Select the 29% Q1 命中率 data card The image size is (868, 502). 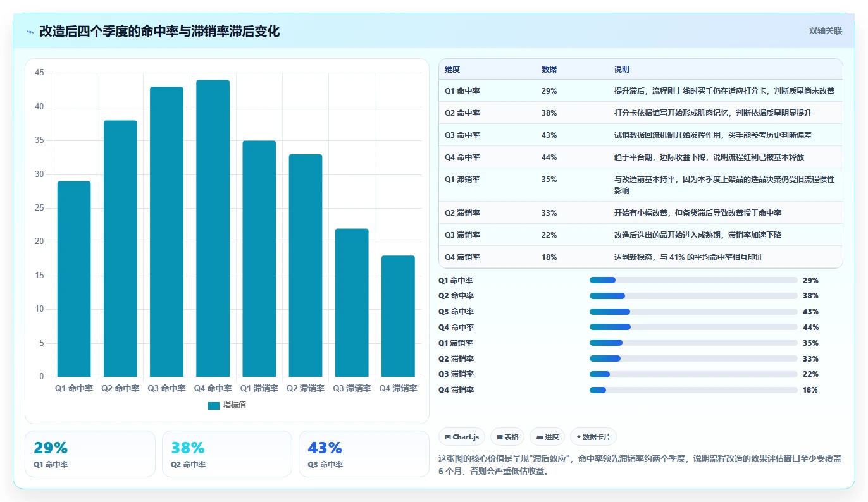(x=90, y=454)
